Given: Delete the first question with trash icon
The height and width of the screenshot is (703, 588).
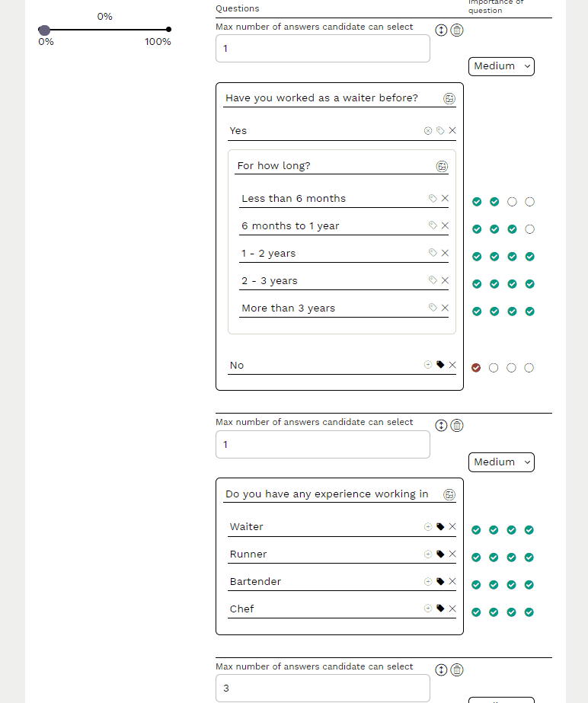Looking at the screenshot, I should point(457,30).
